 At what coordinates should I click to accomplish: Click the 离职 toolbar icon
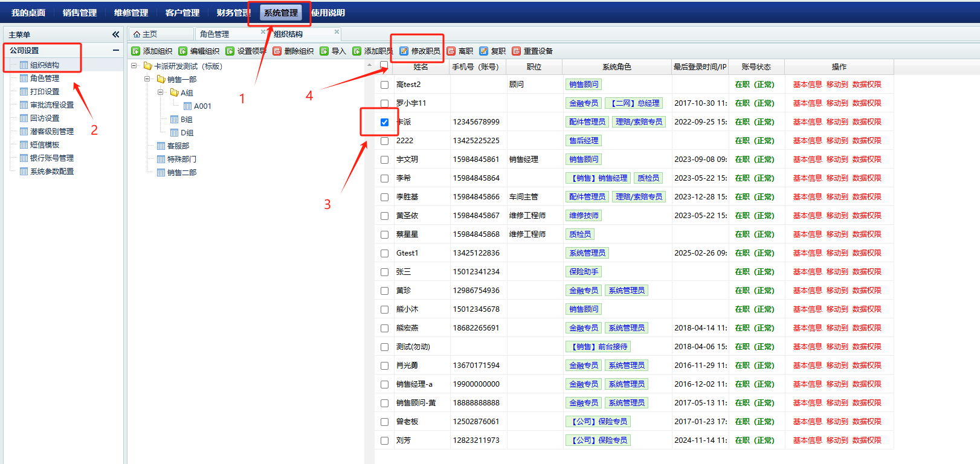[x=451, y=51]
